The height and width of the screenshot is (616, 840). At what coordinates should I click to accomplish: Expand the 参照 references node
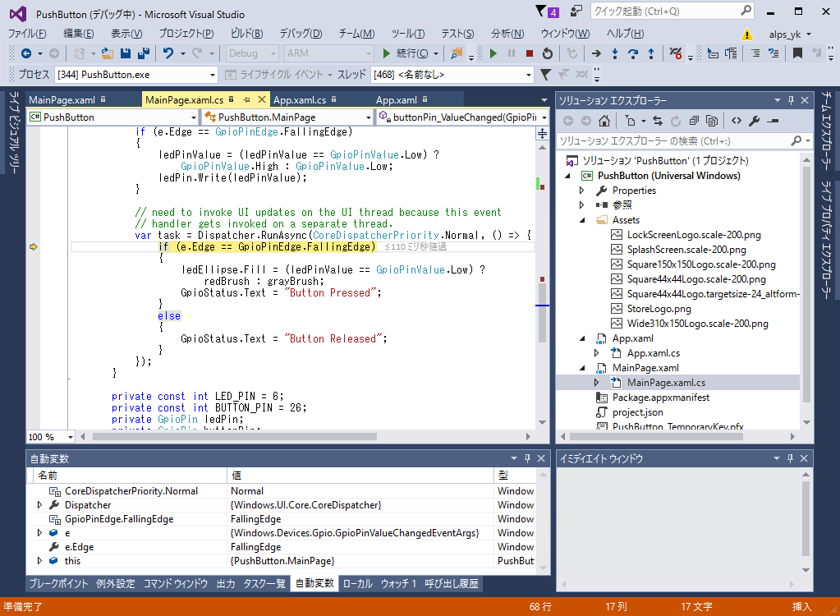coord(582,205)
